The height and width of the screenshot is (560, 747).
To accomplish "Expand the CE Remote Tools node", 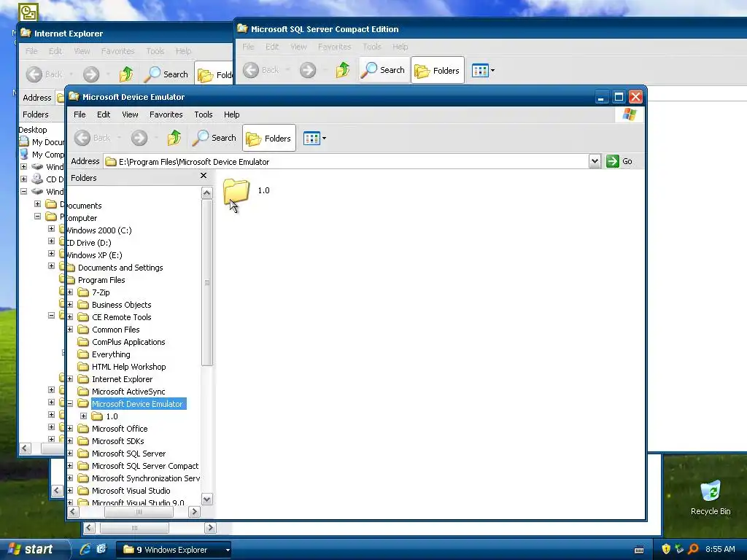I will [70, 317].
